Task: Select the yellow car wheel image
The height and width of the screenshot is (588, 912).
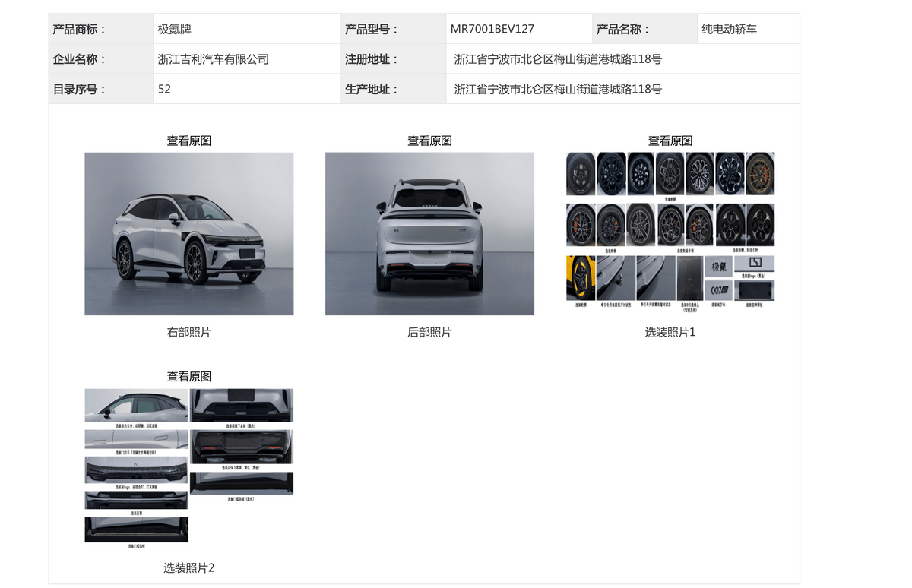Action: (x=581, y=278)
